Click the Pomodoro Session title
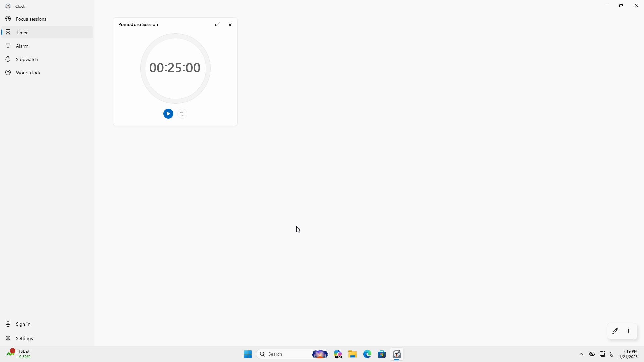Screen dimensions: 644x362 point(138,24)
